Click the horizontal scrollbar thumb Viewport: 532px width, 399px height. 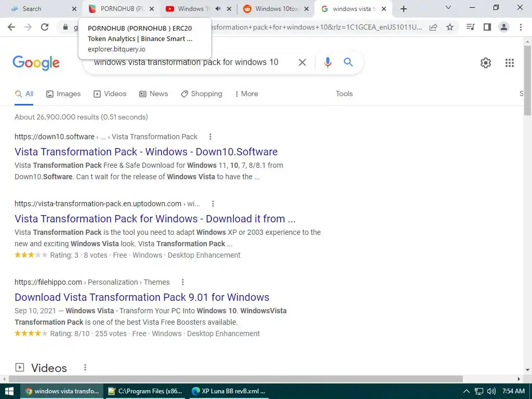tap(236, 379)
